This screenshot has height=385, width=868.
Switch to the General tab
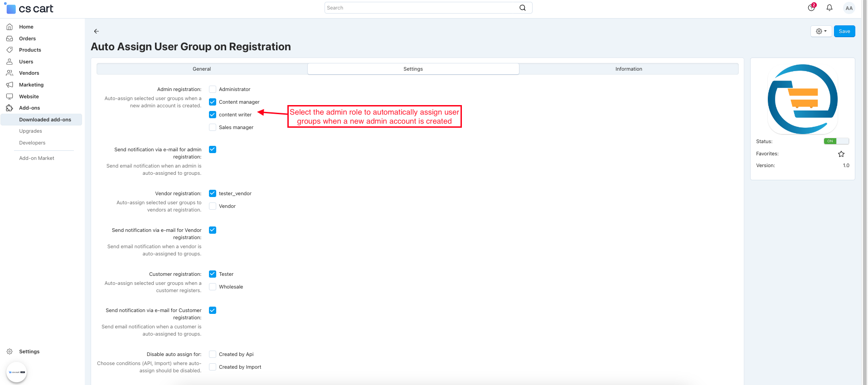202,69
